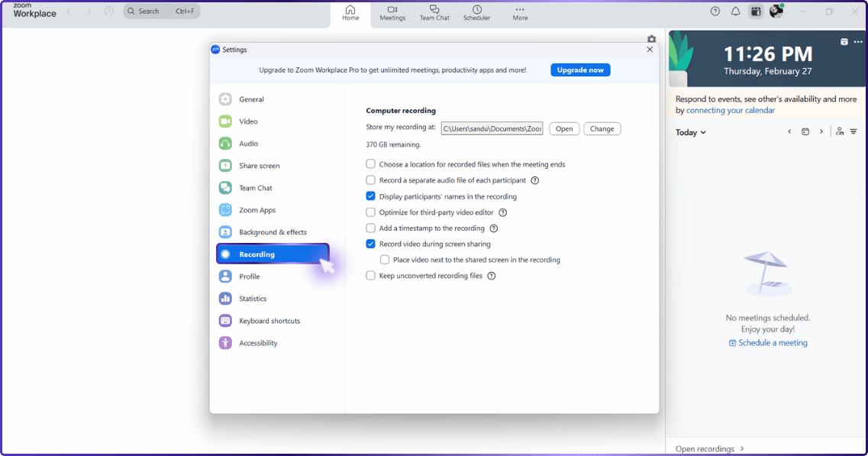Click help icon beside third-party video editor option

502,213
